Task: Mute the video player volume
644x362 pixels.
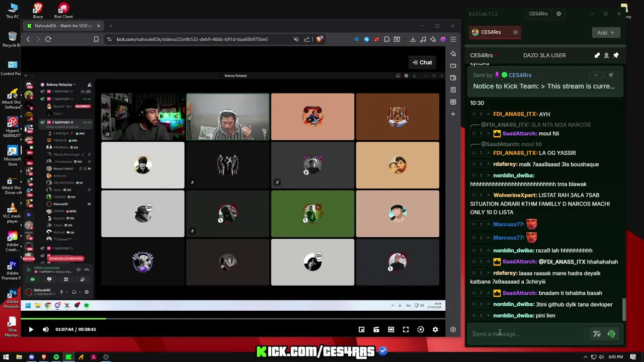Action: [46, 329]
